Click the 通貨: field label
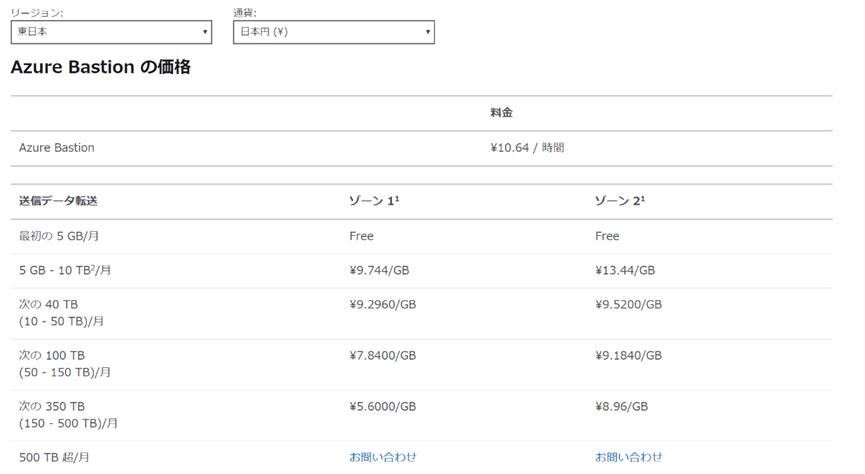Viewport: 865px width, 474px height. click(245, 13)
